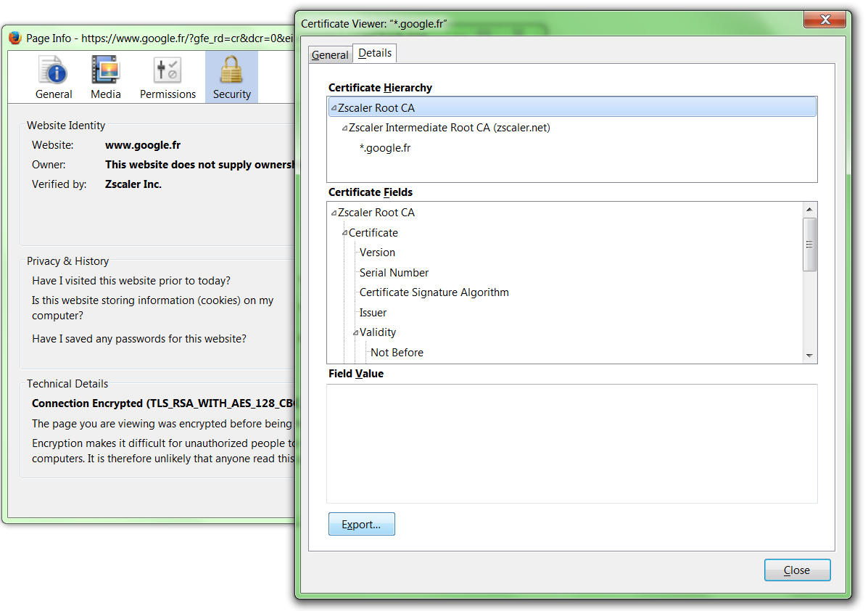Switch to General tab in Certificate Viewer
Screen dimensions: 868x611
point(330,55)
